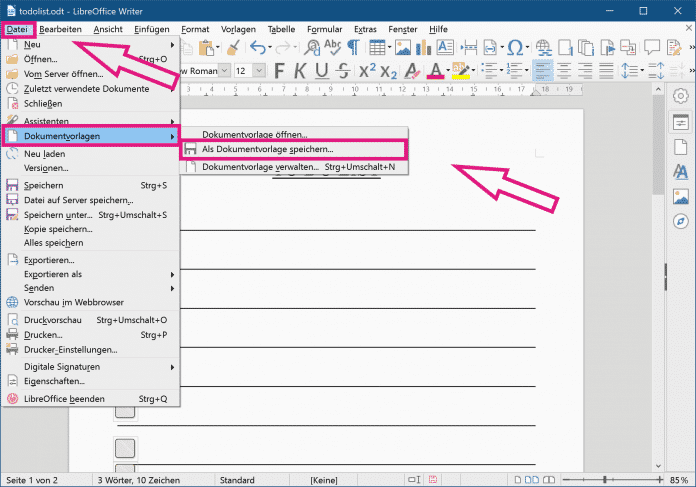The image size is (696, 487).
Task: Toggle formatting marks with the pilcrow icon
Action: [353, 47]
